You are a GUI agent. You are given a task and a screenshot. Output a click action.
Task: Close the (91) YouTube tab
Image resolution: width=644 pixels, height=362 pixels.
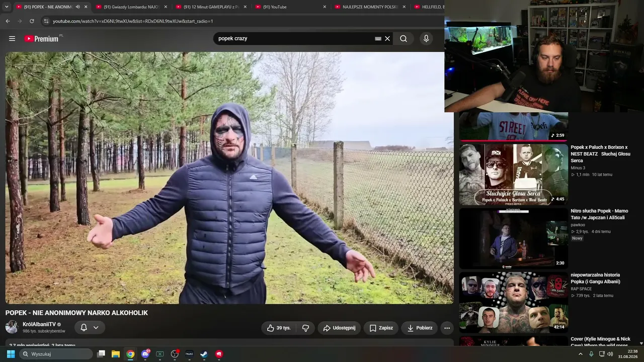tap(325, 7)
